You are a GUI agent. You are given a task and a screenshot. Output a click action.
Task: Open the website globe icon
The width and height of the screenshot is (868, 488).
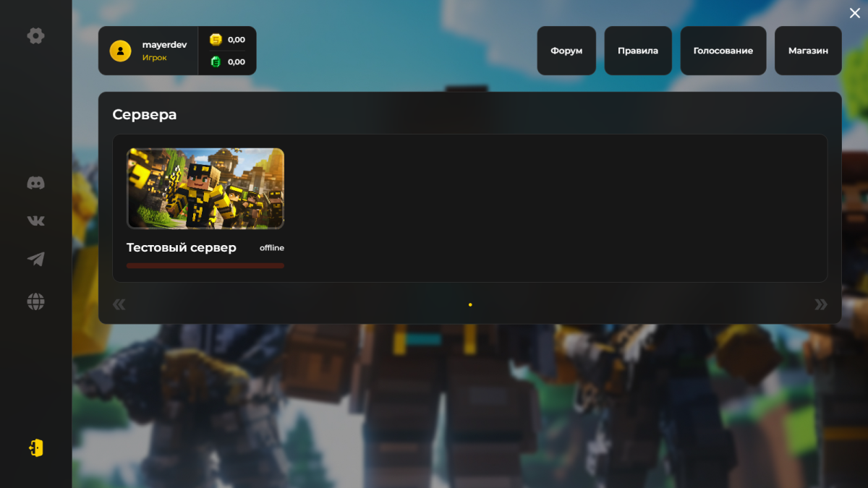point(35,301)
